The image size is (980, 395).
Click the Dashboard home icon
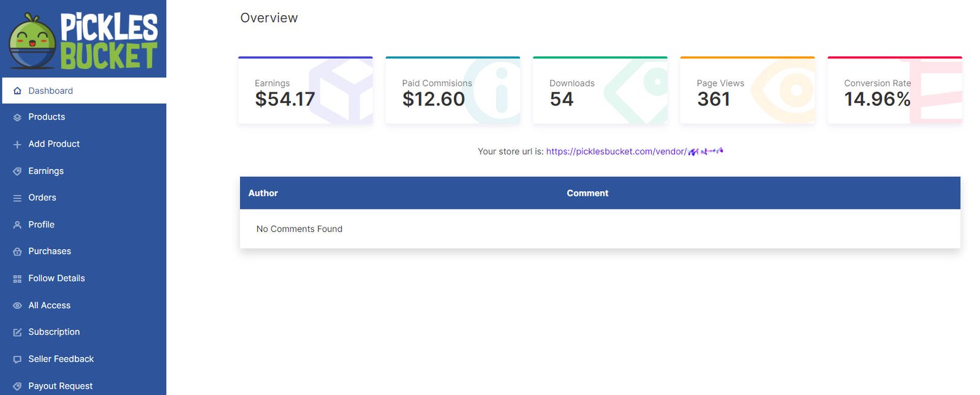coord(17,91)
